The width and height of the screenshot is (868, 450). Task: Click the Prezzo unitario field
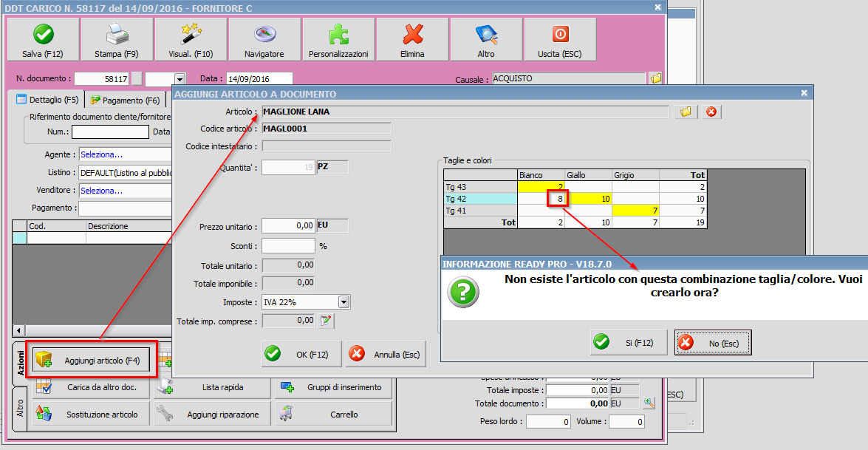point(288,226)
